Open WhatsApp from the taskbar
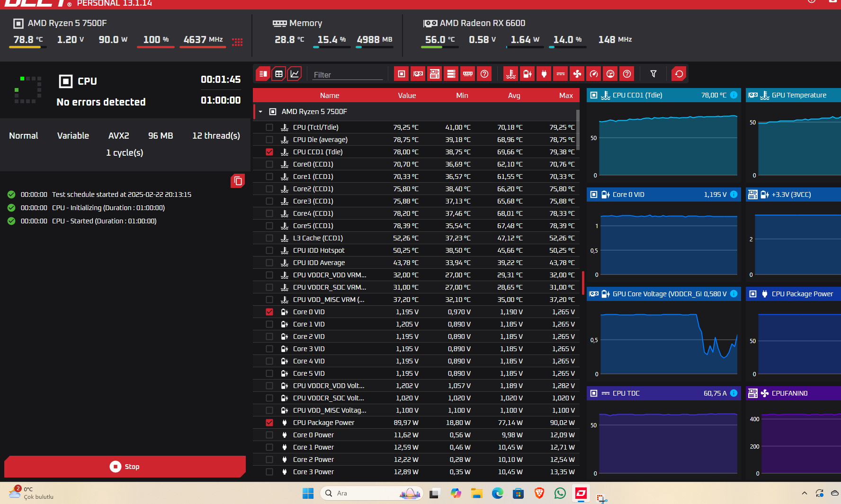Screen dimensions: 841x504 tap(560, 493)
